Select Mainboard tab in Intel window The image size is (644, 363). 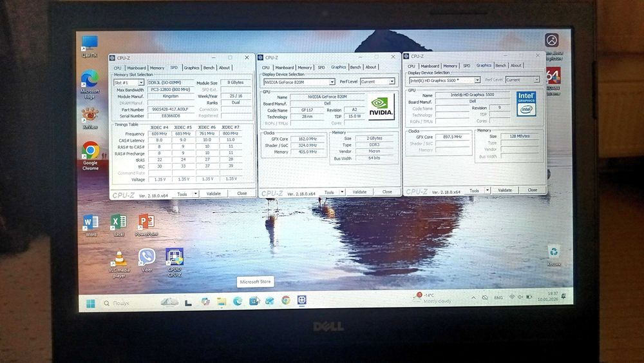430,66
